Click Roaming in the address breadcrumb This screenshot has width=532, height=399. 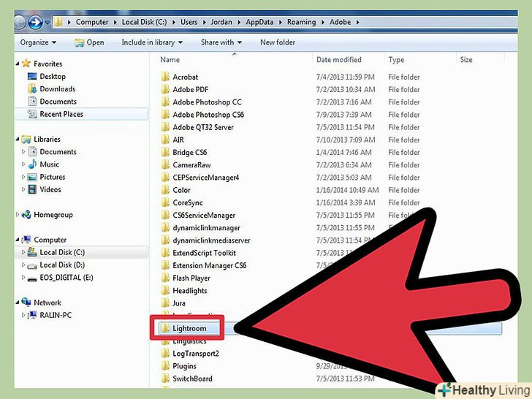click(x=301, y=22)
